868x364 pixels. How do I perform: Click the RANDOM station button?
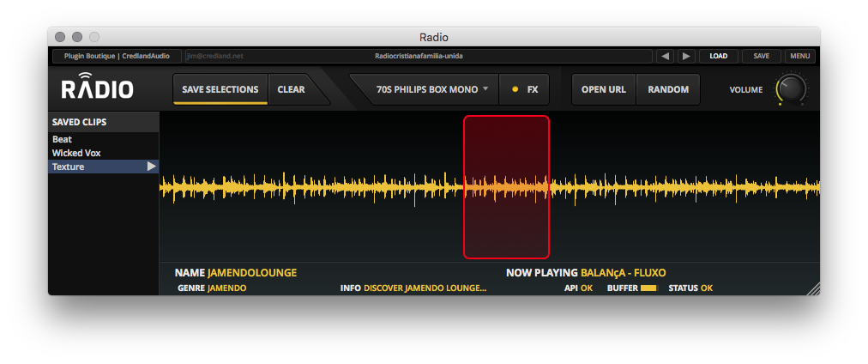click(x=668, y=89)
